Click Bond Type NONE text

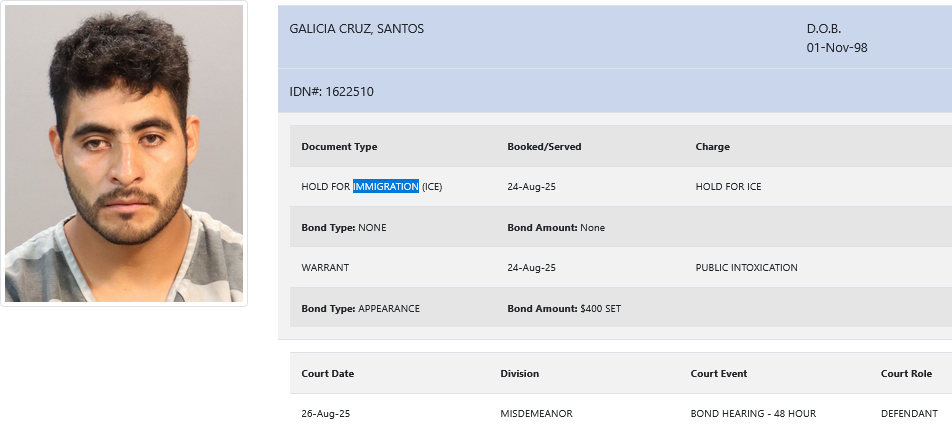tap(344, 228)
